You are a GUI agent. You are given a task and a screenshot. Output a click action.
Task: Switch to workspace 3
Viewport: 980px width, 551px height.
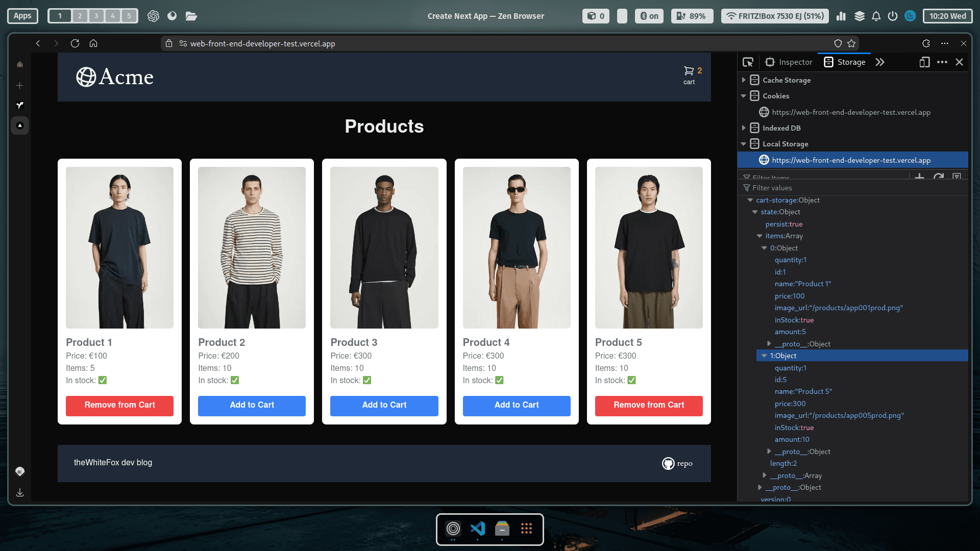click(96, 16)
